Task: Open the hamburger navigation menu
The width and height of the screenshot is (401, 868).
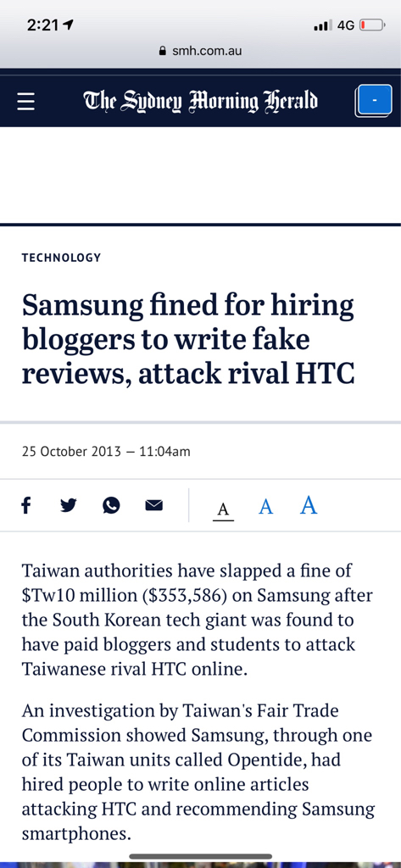Action: (x=26, y=102)
